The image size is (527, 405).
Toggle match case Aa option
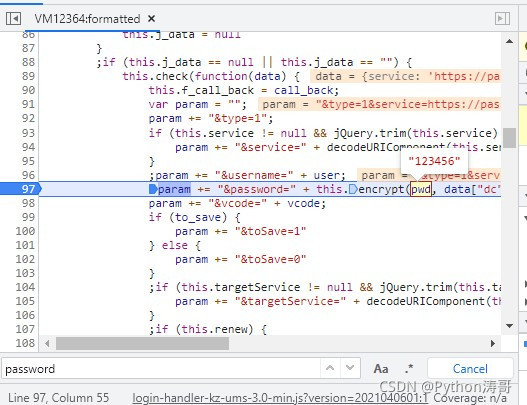click(x=381, y=369)
